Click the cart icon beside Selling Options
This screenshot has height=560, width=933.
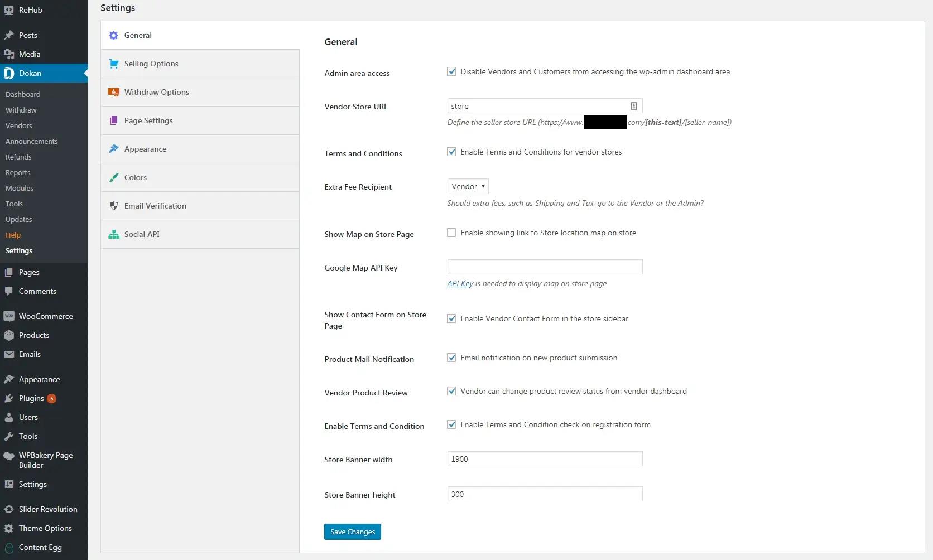click(114, 64)
